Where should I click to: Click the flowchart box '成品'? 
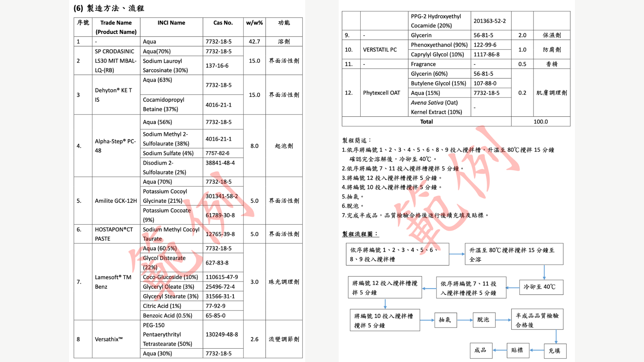point(481,351)
